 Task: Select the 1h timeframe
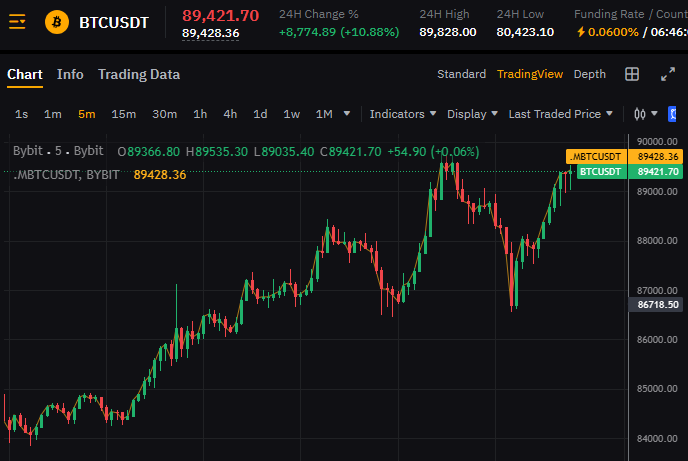click(x=200, y=114)
